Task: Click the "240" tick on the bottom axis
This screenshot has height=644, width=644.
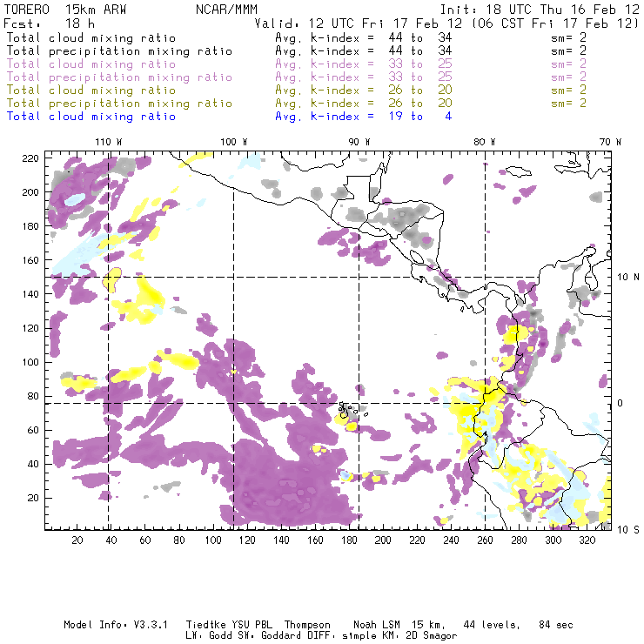Action: coord(451,540)
